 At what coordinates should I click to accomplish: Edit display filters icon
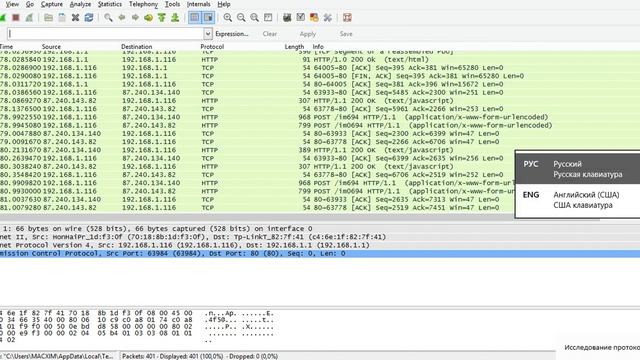[x=301, y=18]
